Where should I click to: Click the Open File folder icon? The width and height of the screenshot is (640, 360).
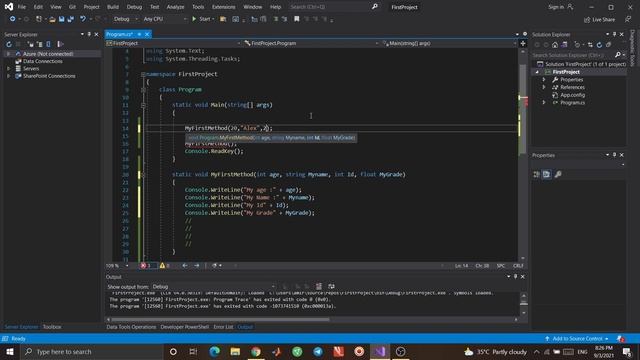pyautogui.click(x=52, y=19)
